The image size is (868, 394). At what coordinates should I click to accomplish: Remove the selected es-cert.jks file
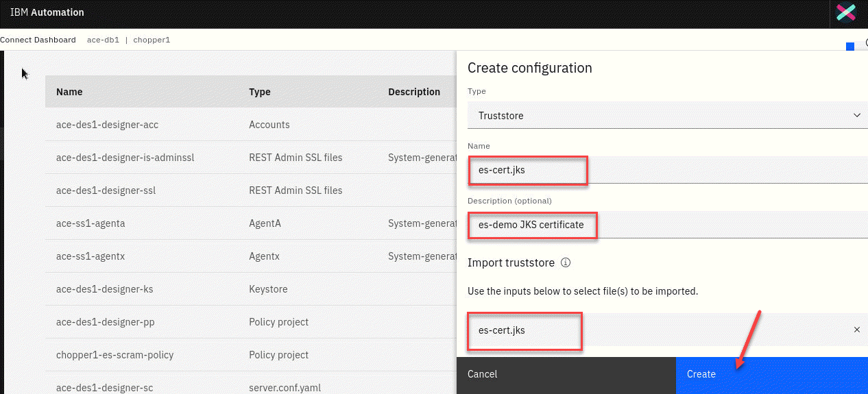tap(856, 330)
